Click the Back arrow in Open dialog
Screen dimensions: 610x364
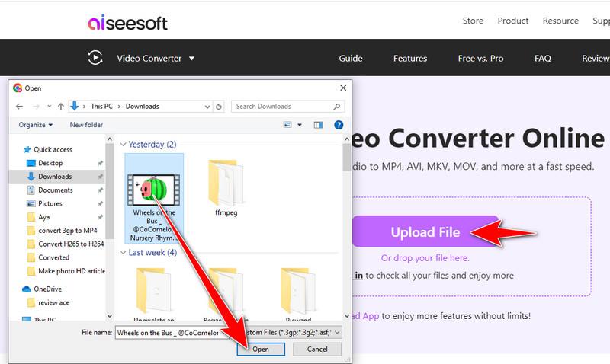(20, 107)
